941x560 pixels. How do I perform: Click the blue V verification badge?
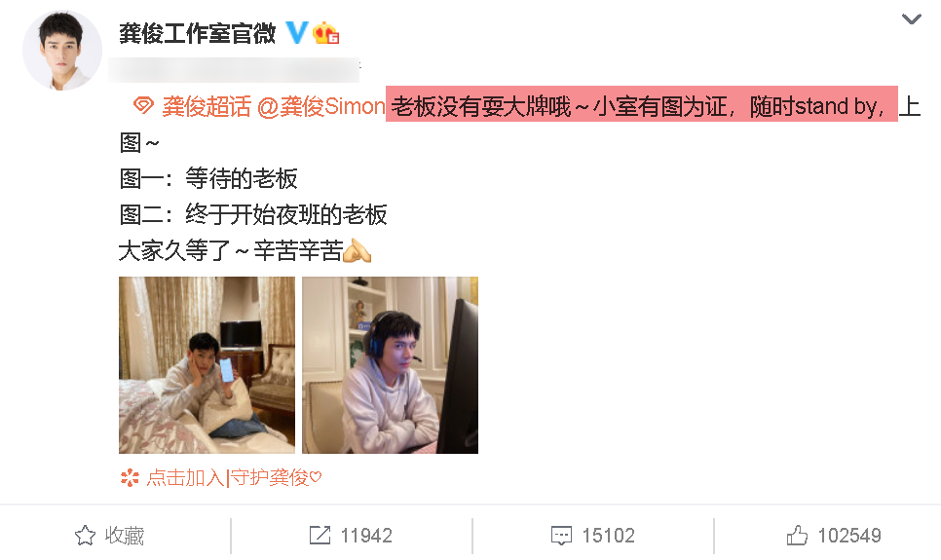click(296, 32)
